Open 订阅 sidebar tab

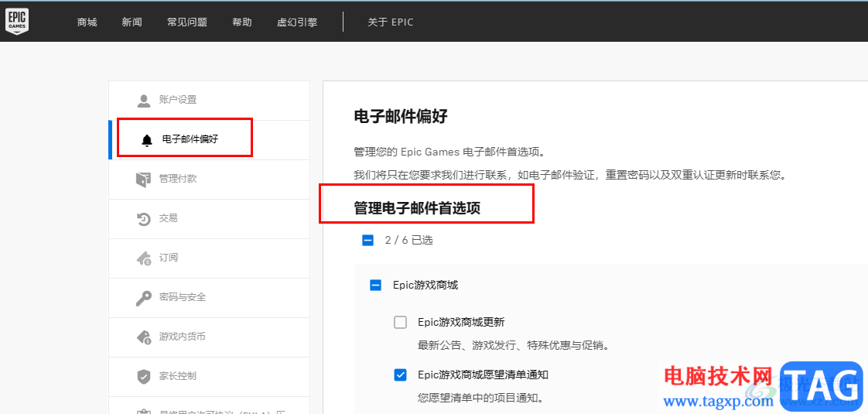pos(209,258)
